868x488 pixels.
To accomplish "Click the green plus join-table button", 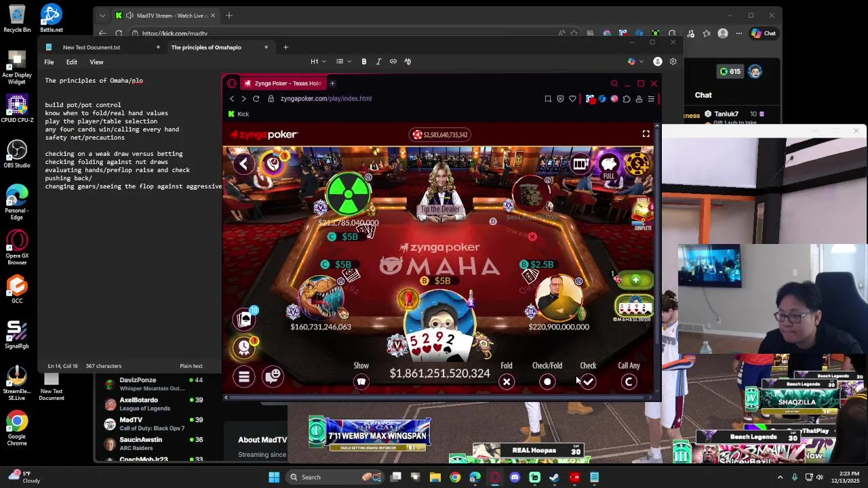I will [x=635, y=280].
